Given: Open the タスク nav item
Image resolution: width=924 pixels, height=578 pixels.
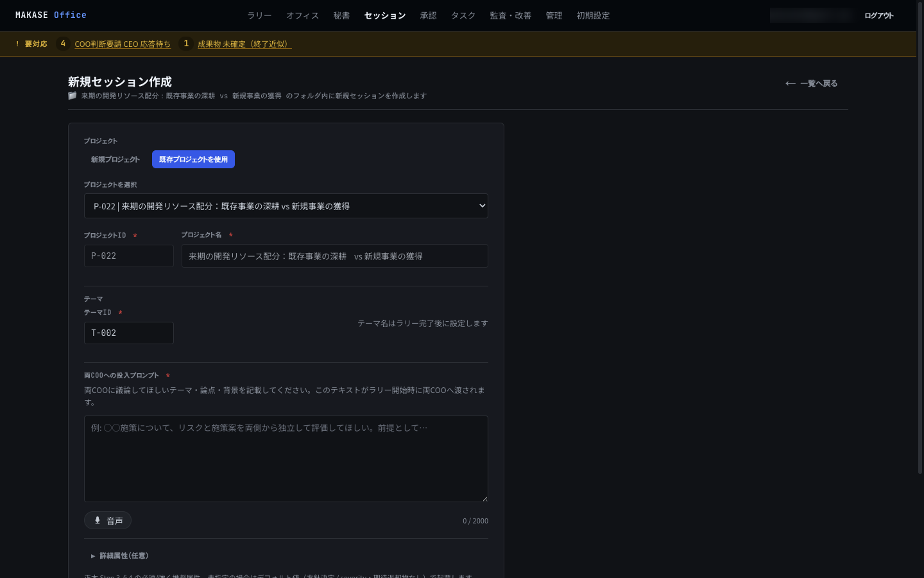Looking at the screenshot, I should point(463,15).
